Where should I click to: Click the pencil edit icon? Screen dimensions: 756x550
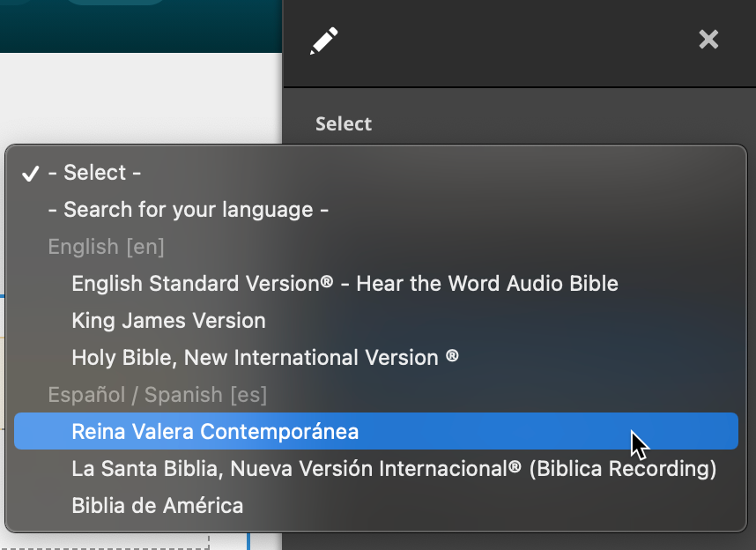(x=323, y=41)
